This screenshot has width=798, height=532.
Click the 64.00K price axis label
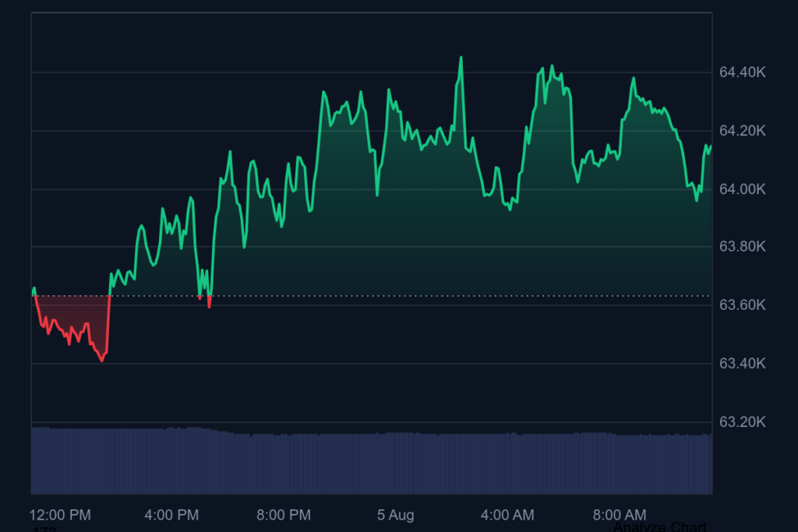[742, 189]
